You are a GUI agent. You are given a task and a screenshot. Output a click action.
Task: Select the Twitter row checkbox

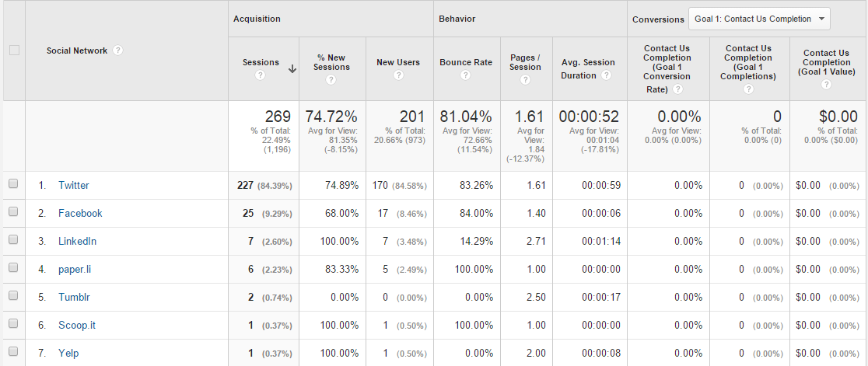point(13,185)
